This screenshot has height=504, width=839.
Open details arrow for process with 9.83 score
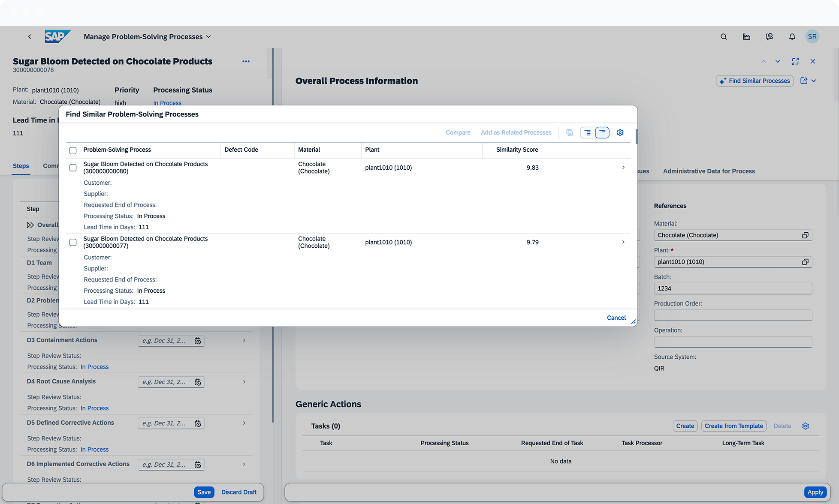pos(623,168)
